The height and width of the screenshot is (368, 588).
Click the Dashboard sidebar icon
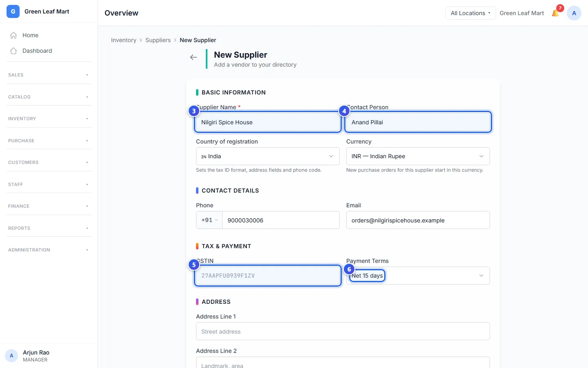[x=13, y=51]
